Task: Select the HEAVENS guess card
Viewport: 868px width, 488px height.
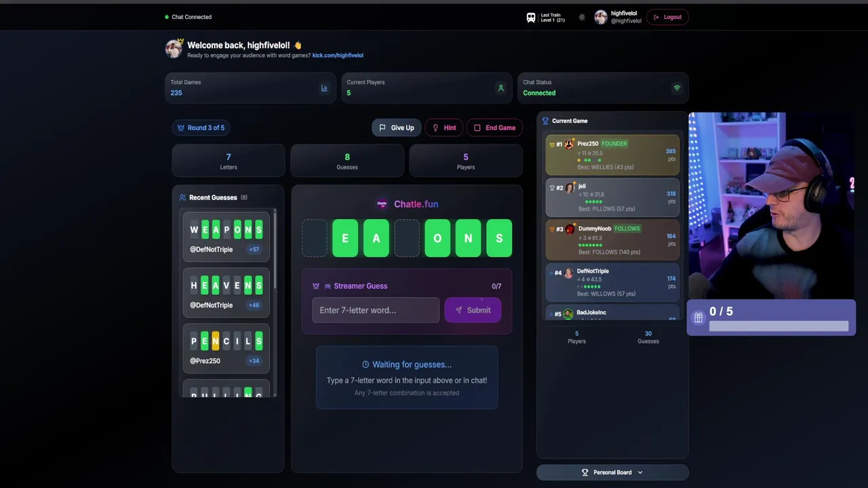Action: (226, 293)
